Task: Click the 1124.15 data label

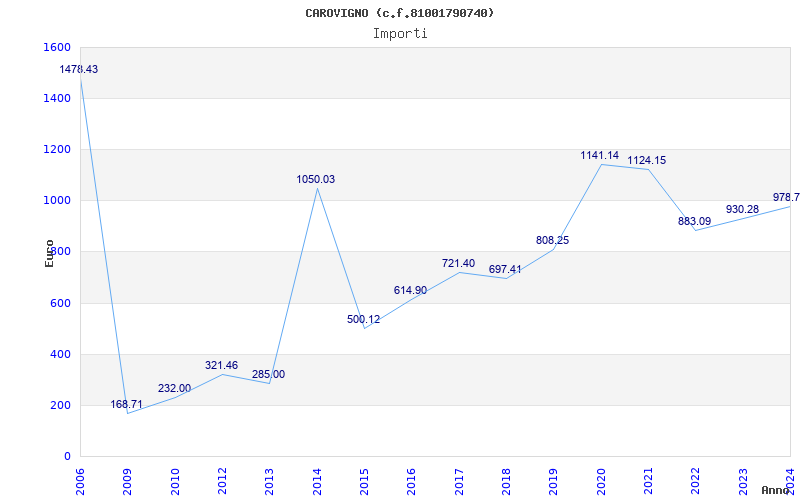Action: click(647, 161)
